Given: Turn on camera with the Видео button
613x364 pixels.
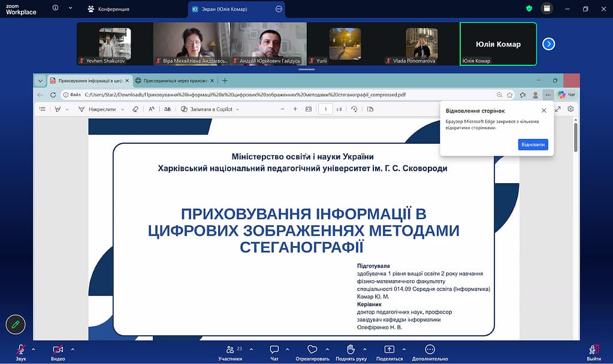Looking at the screenshot, I should 58,350.
